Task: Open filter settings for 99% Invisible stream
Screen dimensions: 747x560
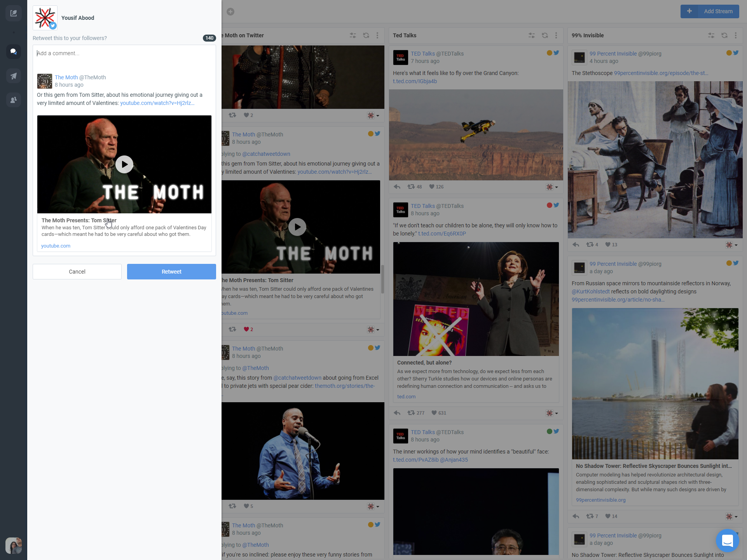Action: pos(711,35)
